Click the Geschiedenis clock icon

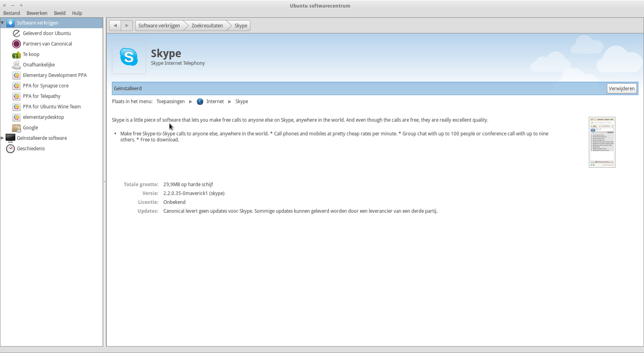[x=10, y=149]
